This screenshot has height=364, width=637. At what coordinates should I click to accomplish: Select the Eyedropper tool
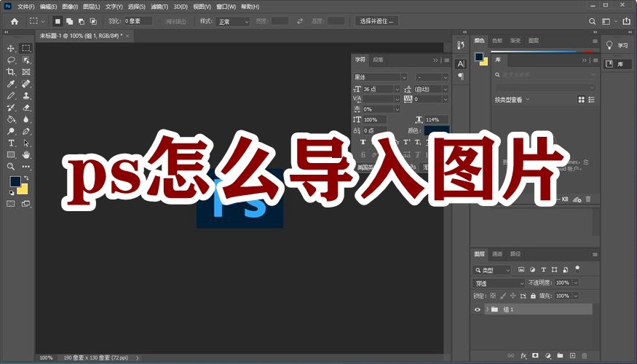pos(11,84)
